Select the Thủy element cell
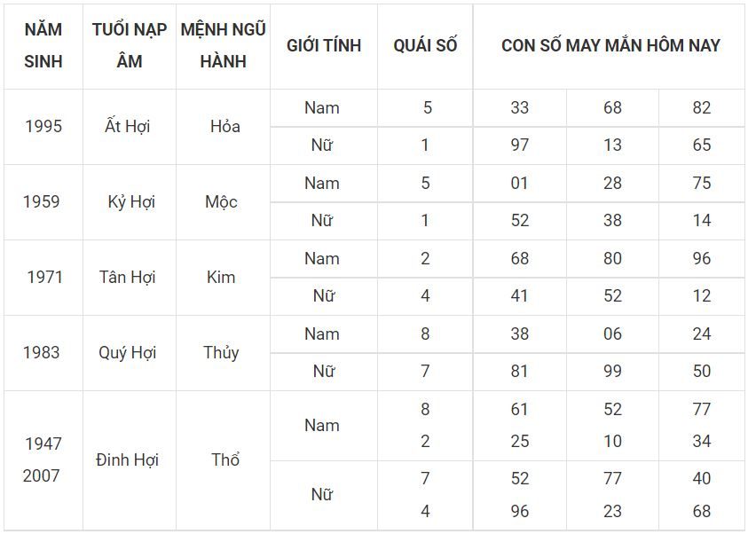 224,353
